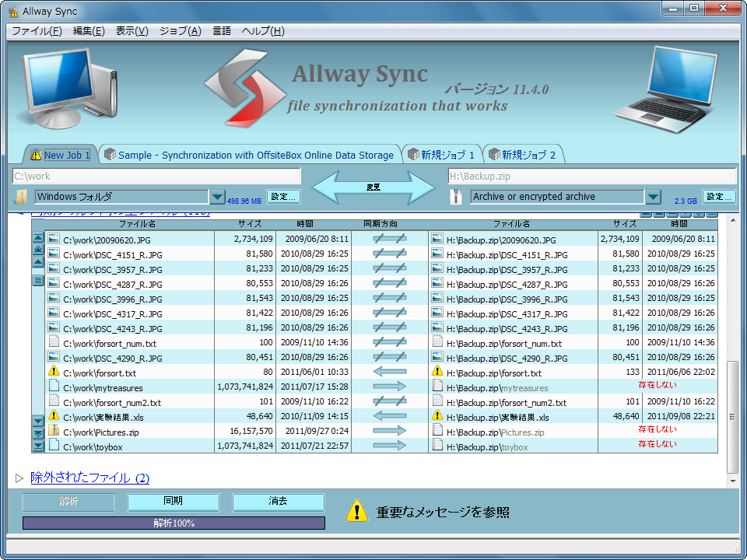Click the Windows フォルダ combo box field
This screenshot has height=560, width=747.
click(122, 197)
